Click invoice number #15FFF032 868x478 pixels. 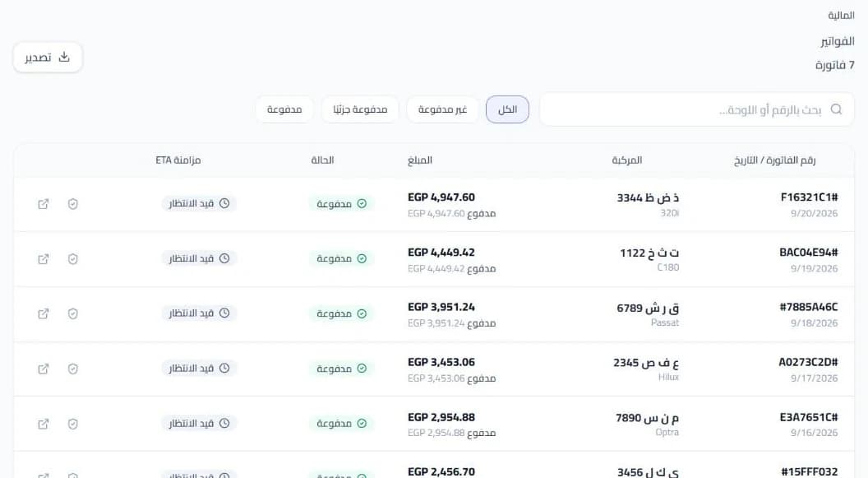(810, 472)
